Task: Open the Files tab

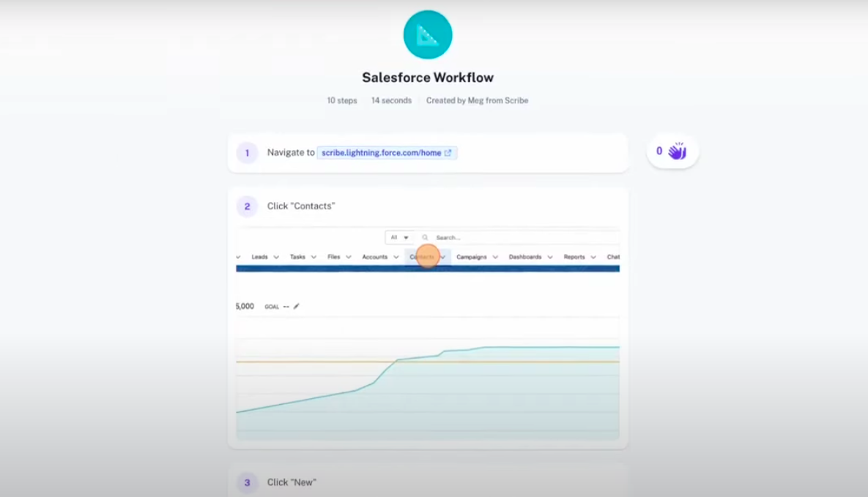Action: 333,257
